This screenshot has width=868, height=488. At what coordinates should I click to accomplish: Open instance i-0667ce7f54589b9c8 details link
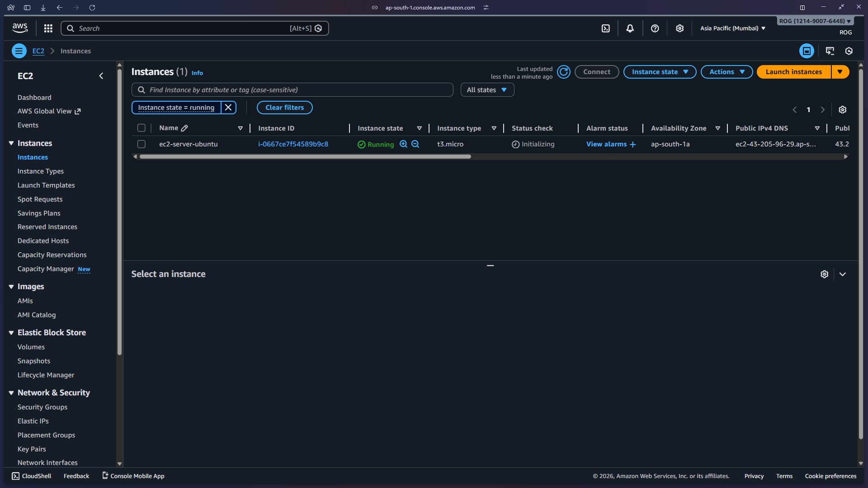[x=293, y=144]
